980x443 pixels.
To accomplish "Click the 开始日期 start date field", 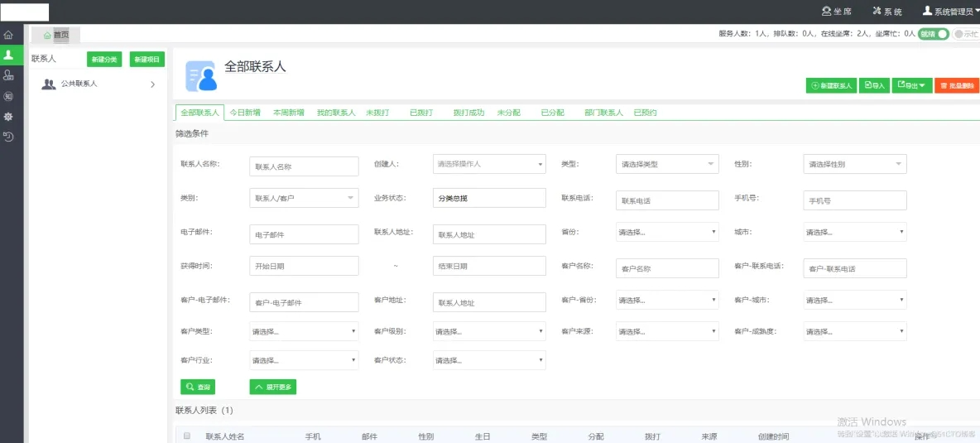I will pyautogui.click(x=304, y=266).
